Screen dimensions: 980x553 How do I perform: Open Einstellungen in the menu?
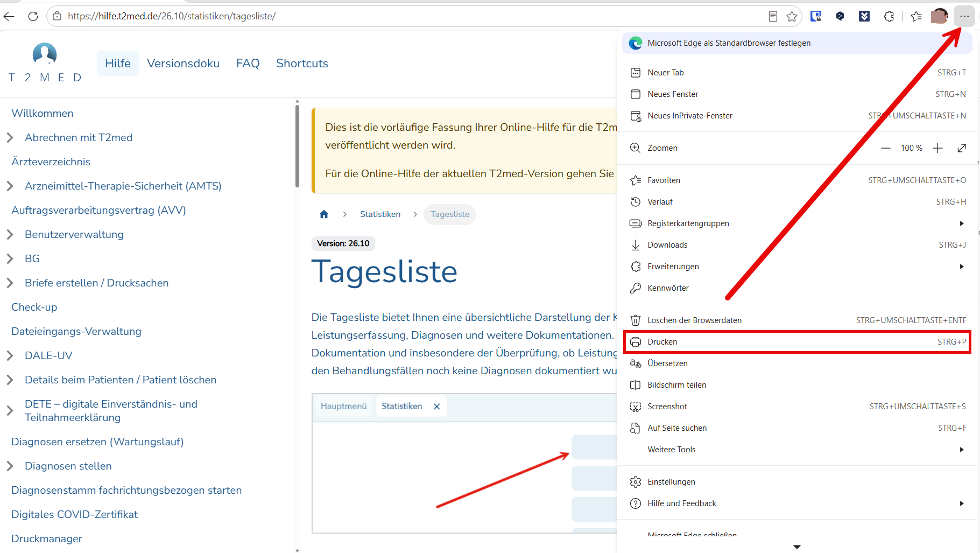(x=797, y=482)
